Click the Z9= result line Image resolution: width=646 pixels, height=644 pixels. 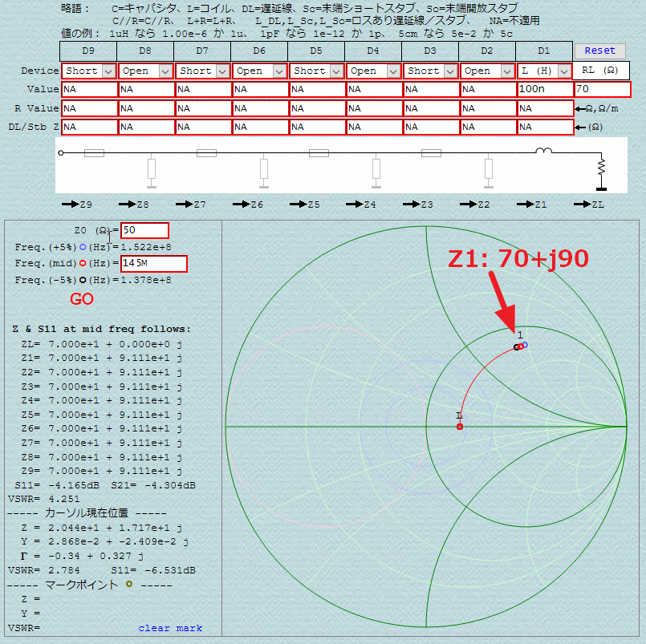pyautogui.click(x=101, y=471)
